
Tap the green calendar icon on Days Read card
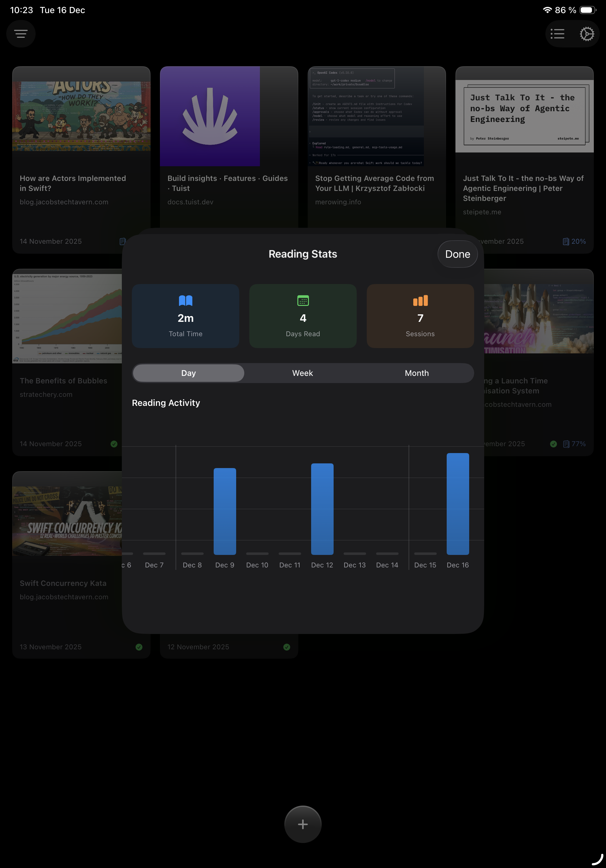point(302,301)
